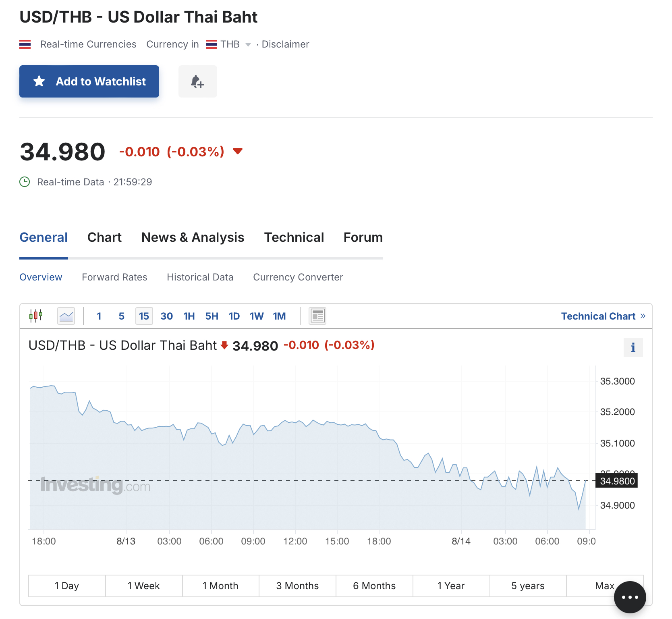Click the star in Add to Watchlist

tap(39, 81)
